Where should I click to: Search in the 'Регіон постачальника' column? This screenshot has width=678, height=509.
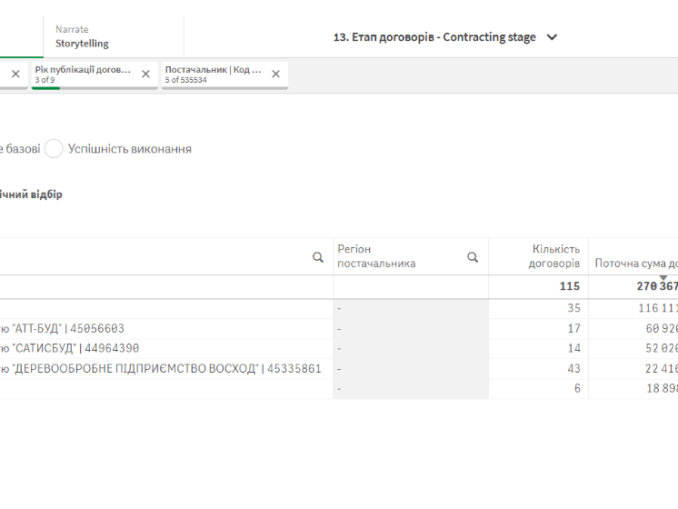pyautogui.click(x=472, y=257)
